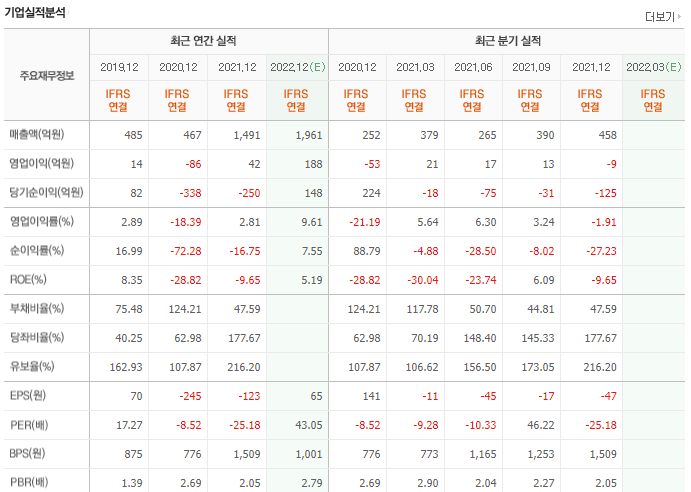Open the 더보기 link
This screenshot has width=691, height=492.
(663, 17)
